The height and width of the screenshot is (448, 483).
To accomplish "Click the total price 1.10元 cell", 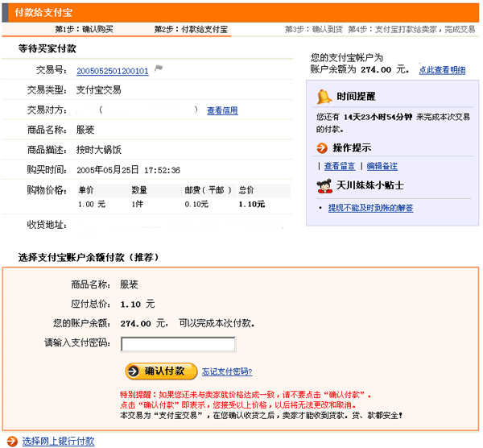I will 252,204.
